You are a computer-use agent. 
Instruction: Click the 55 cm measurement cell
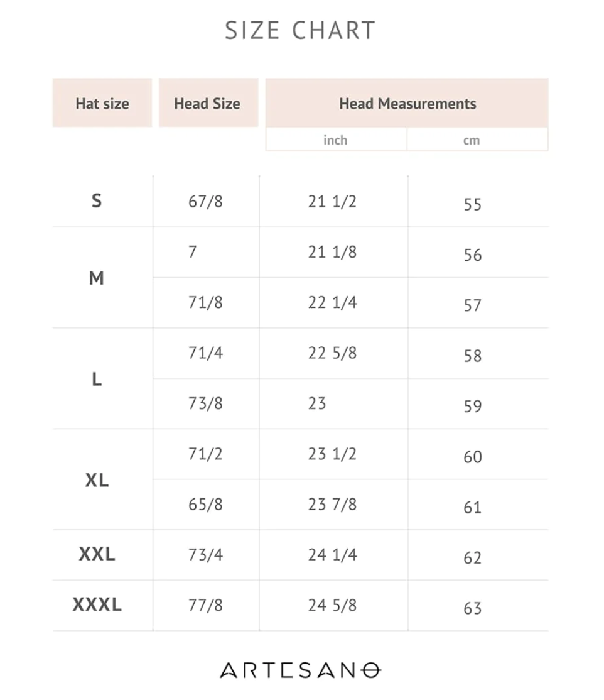pyautogui.click(x=472, y=204)
